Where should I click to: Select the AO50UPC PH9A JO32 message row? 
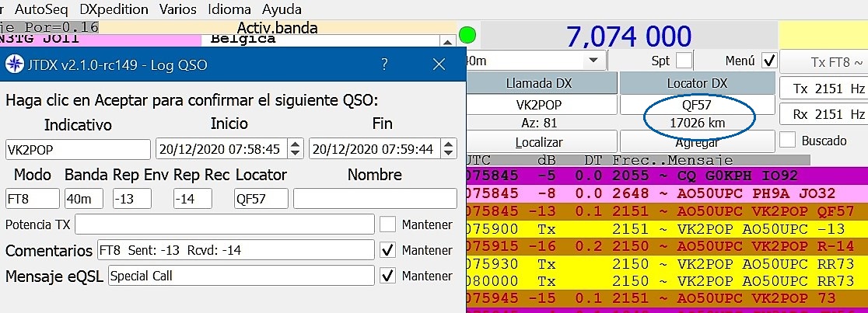coord(667,193)
